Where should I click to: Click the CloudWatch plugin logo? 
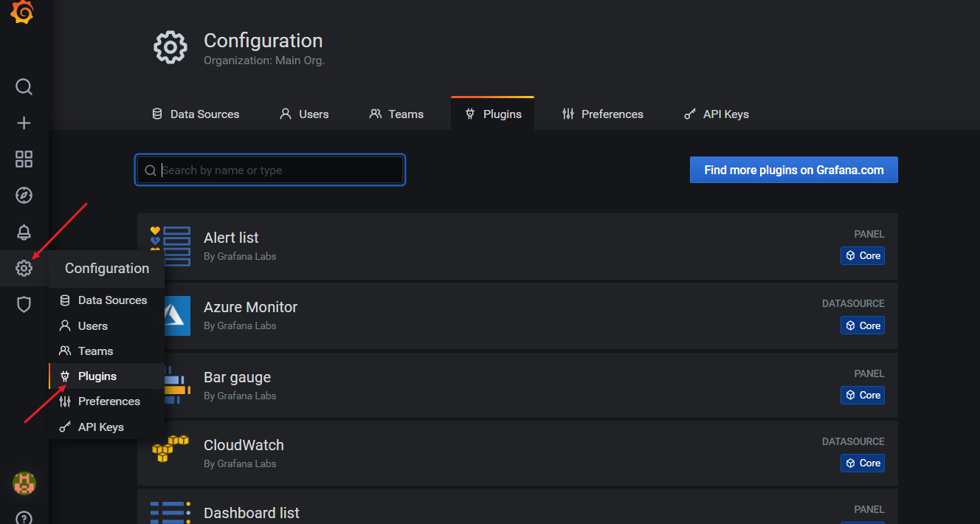(x=170, y=449)
